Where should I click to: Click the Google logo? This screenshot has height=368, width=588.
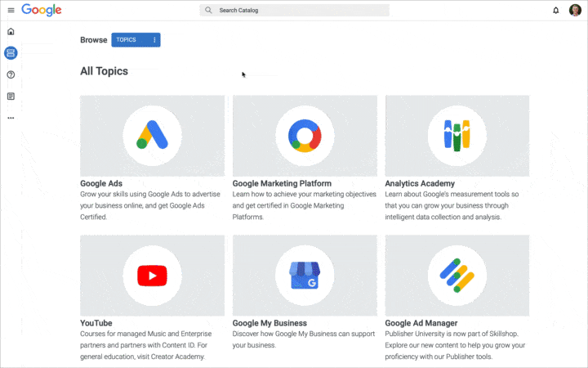click(42, 10)
